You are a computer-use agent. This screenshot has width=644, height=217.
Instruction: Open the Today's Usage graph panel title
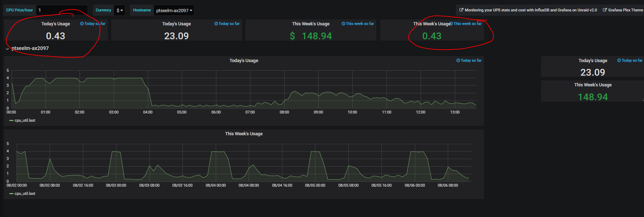click(244, 61)
